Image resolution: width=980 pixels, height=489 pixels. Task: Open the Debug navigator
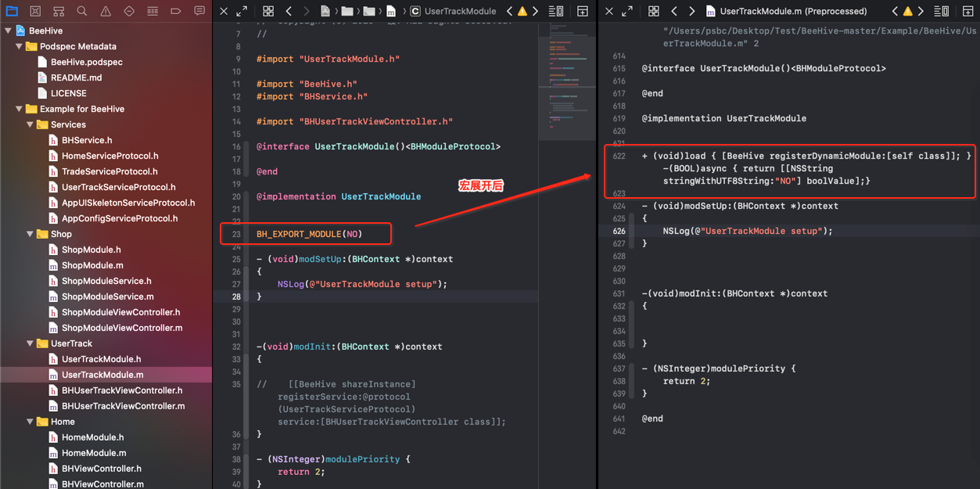[x=153, y=11]
